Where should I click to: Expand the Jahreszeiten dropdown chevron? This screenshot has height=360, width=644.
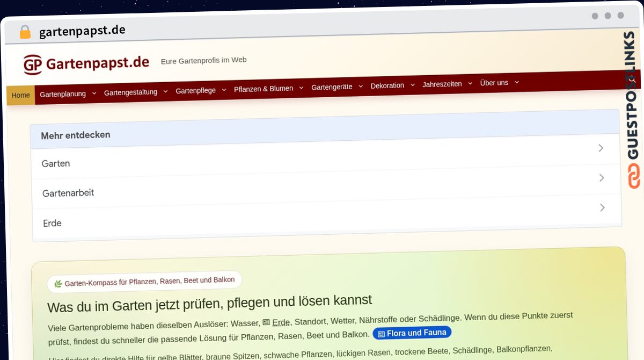click(x=470, y=83)
